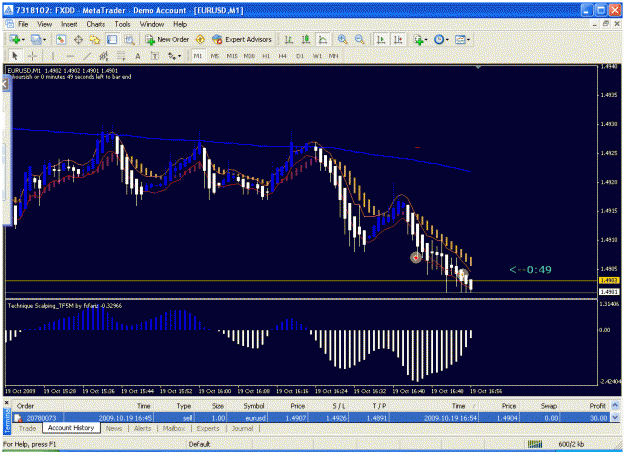Switch to line chart view
Image resolution: width=625 pixels, height=452 pixels.
[x=323, y=39]
